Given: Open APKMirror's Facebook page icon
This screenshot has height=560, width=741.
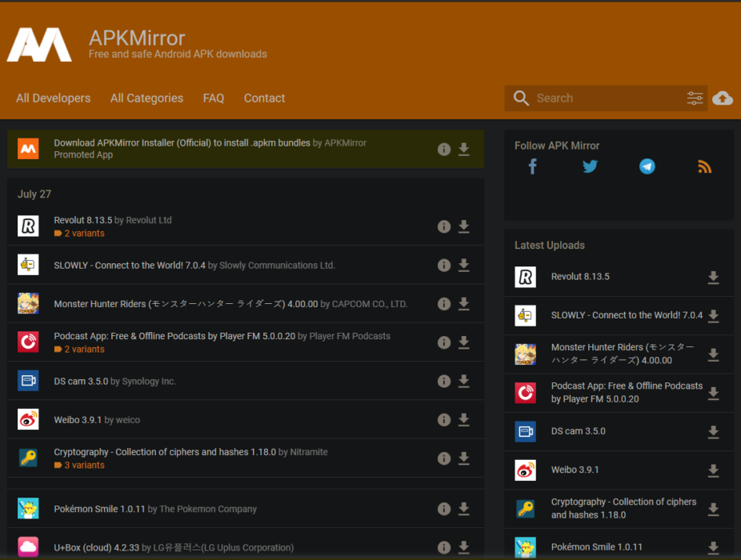Looking at the screenshot, I should point(532,166).
